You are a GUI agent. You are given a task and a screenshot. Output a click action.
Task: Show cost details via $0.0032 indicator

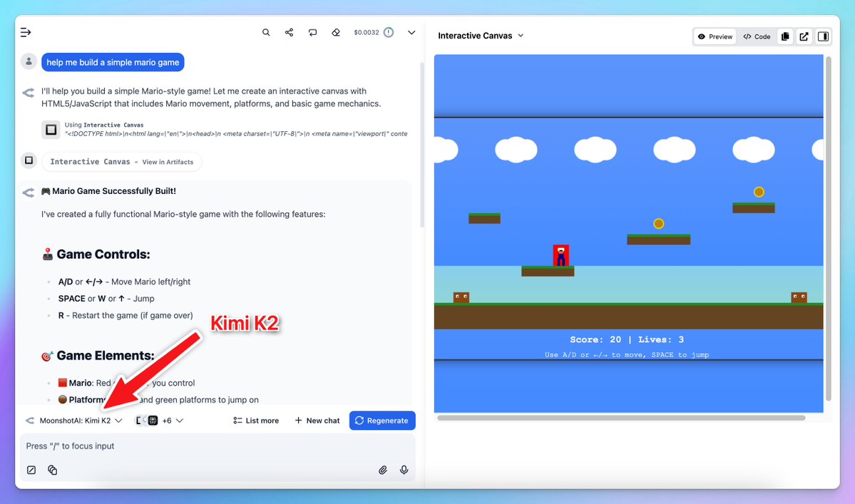pos(374,33)
